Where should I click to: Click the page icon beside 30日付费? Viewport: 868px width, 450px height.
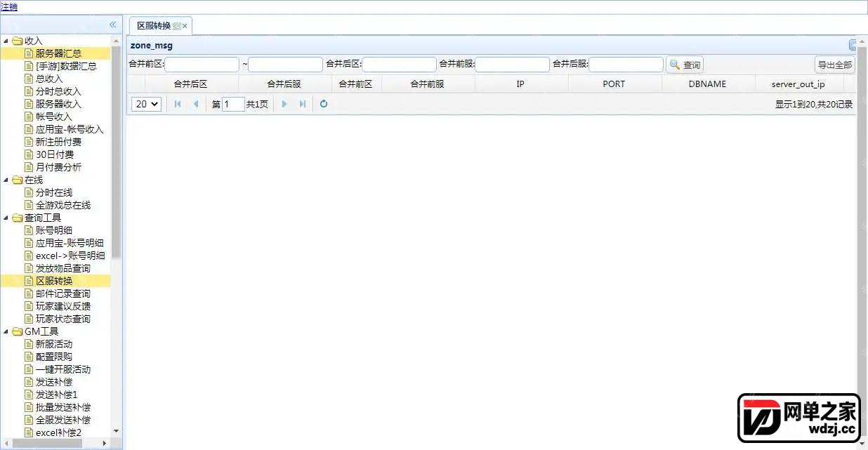[29, 154]
